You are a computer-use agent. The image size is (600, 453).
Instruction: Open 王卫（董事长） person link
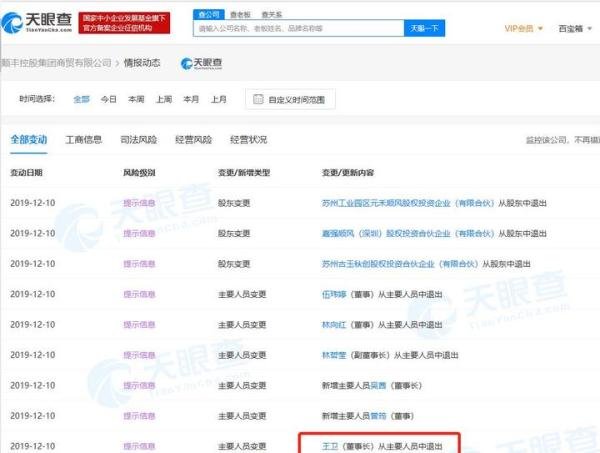(330, 446)
